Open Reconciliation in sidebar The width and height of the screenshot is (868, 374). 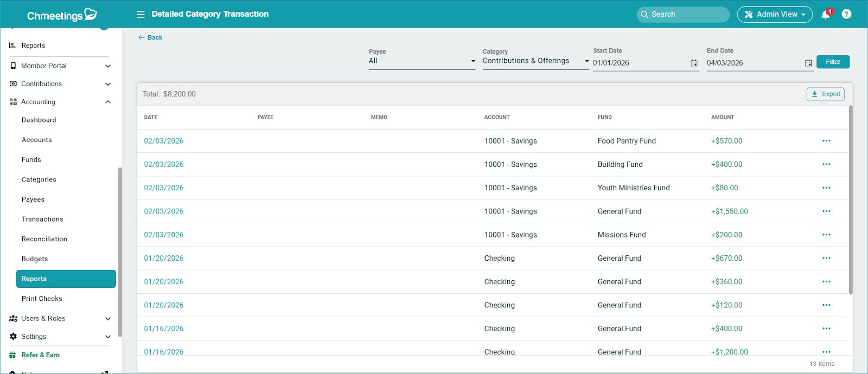(44, 239)
